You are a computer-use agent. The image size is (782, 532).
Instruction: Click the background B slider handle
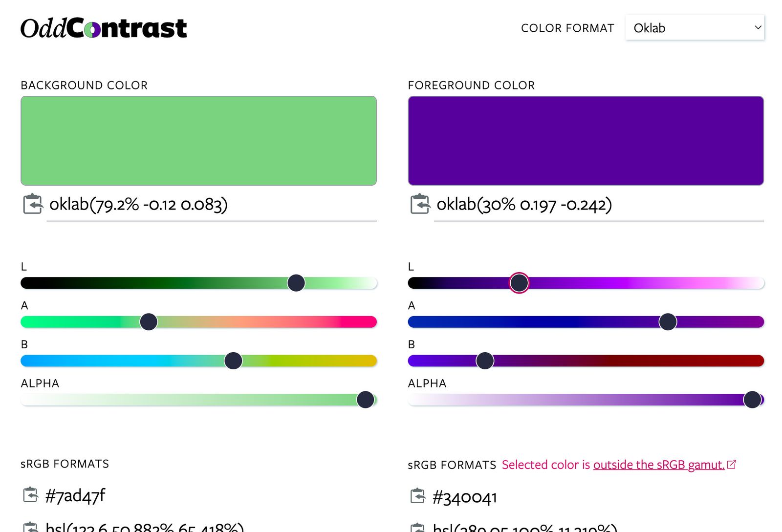tap(233, 361)
